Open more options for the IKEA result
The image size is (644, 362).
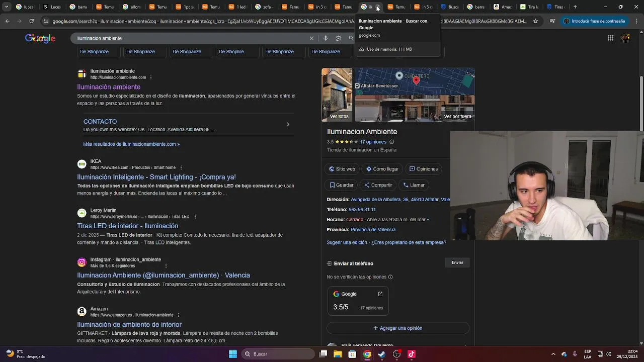click(181, 167)
